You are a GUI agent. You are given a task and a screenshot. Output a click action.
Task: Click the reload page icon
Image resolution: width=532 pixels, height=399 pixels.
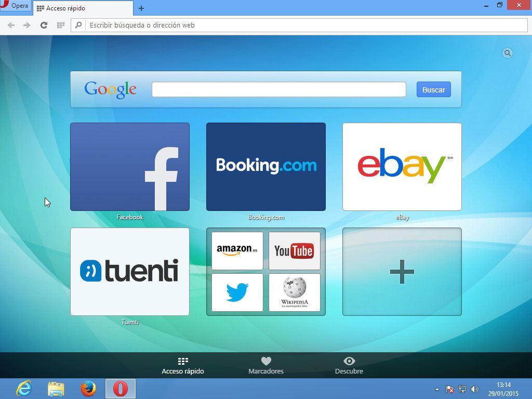tap(44, 25)
